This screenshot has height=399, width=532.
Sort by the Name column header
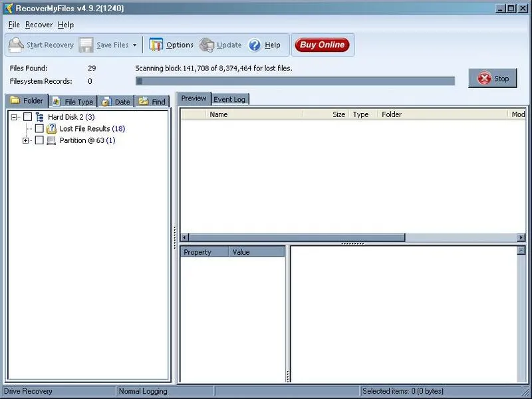click(x=255, y=114)
